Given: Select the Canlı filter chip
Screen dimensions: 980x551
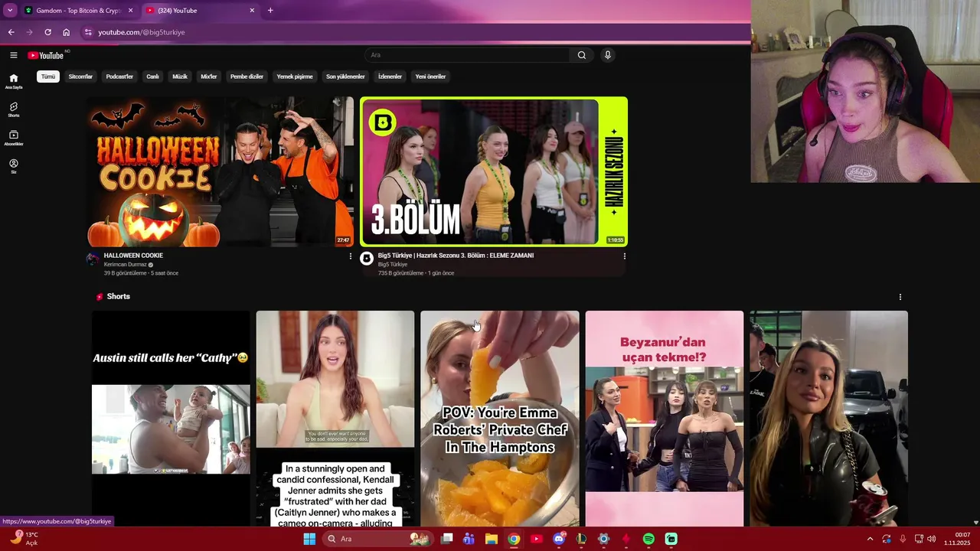Looking at the screenshot, I should (x=152, y=77).
